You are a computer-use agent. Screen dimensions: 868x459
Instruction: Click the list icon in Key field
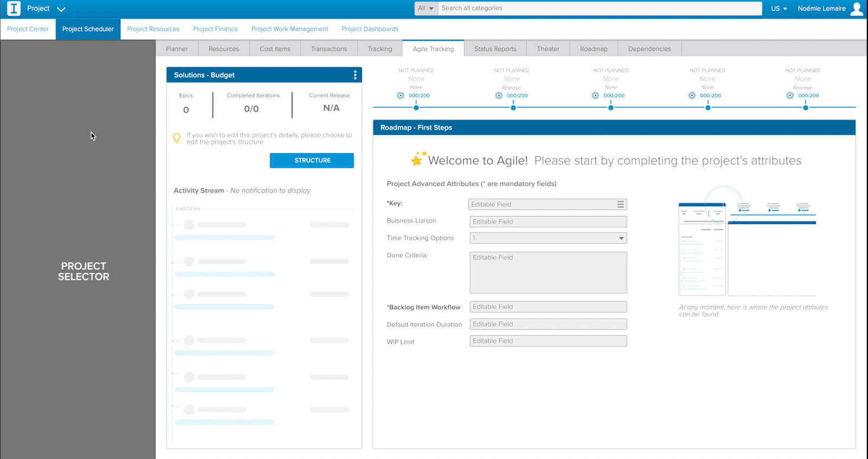(620, 205)
